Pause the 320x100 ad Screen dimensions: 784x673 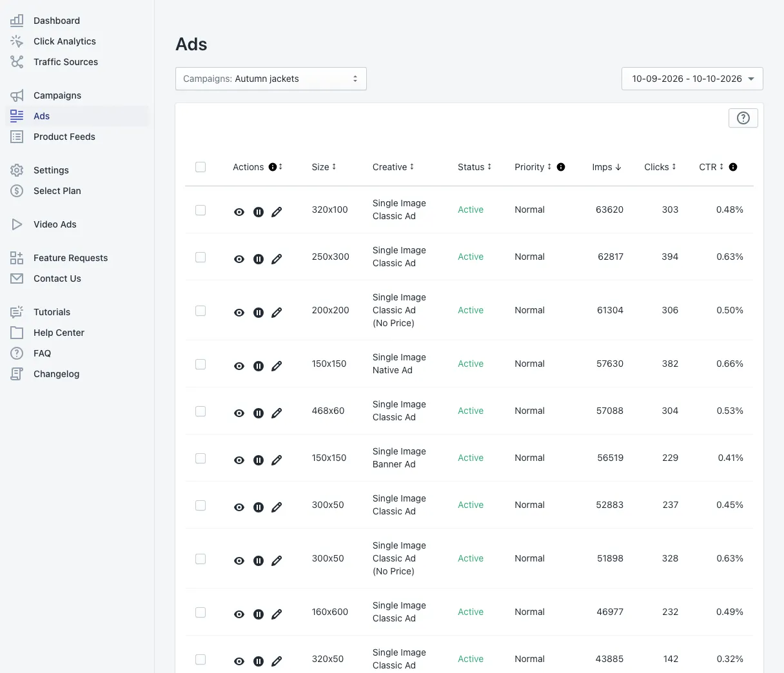(259, 212)
